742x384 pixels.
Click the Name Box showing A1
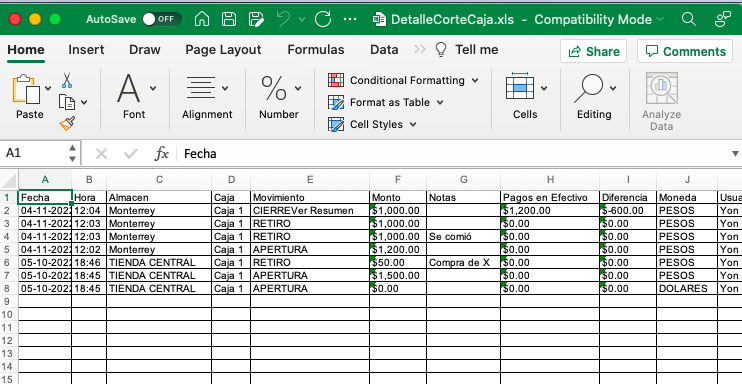35,153
